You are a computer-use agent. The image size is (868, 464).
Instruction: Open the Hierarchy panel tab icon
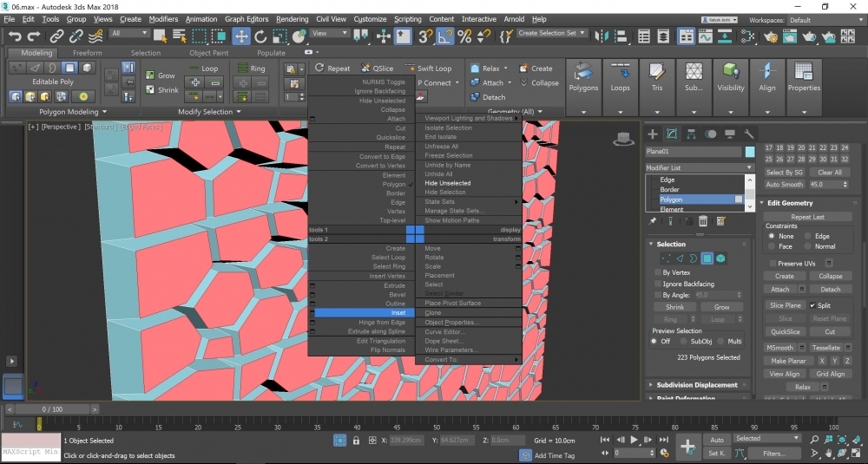(x=691, y=134)
